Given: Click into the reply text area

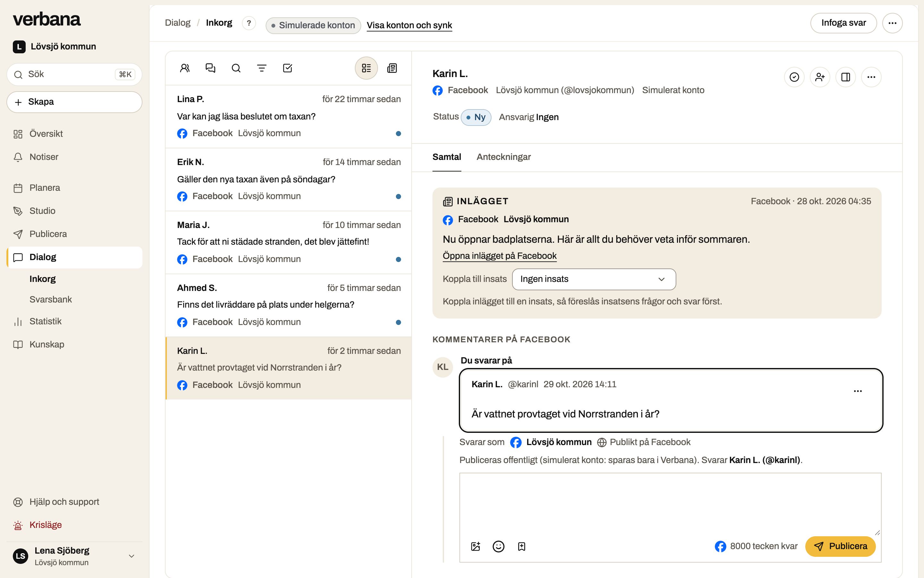Looking at the screenshot, I should tap(670, 504).
